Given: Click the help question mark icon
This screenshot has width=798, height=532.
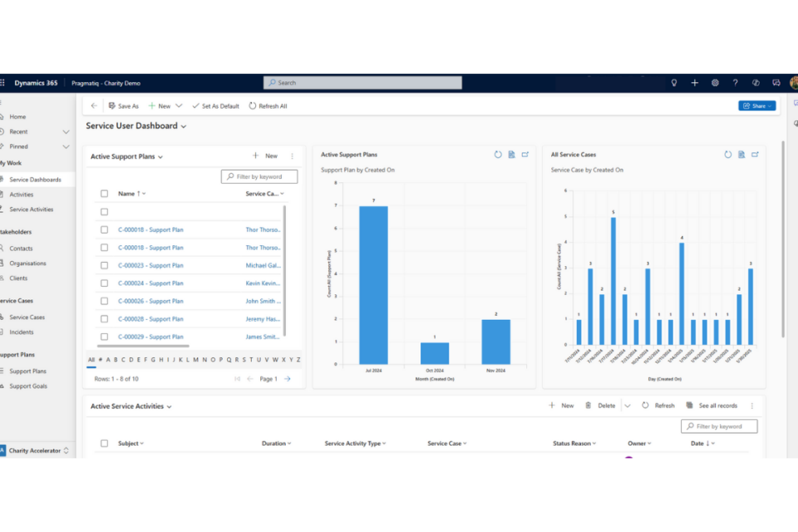Looking at the screenshot, I should [735, 83].
